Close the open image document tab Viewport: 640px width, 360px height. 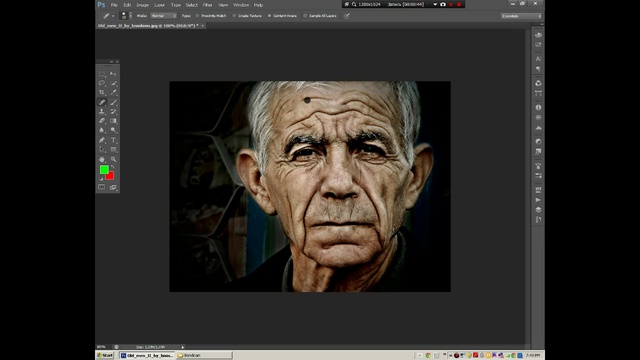point(202,25)
